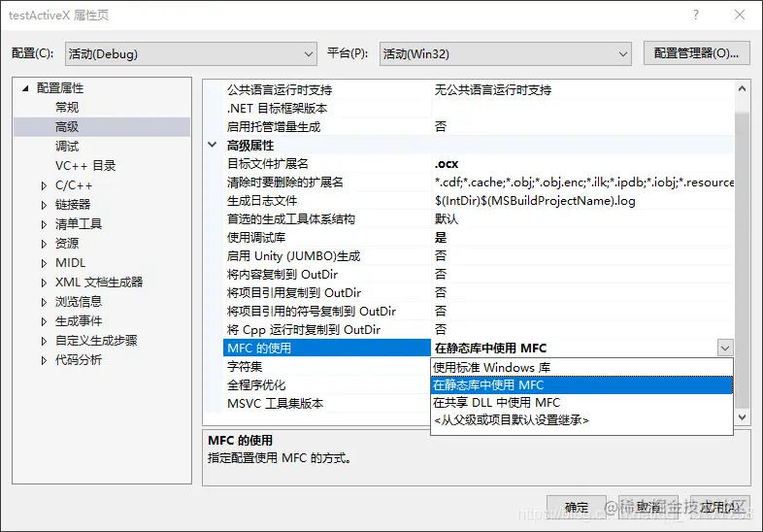The height and width of the screenshot is (532, 763).
Task: Open the 平台(P) dropdown showing 活动(Win32)
Action: tap(505, 54)
